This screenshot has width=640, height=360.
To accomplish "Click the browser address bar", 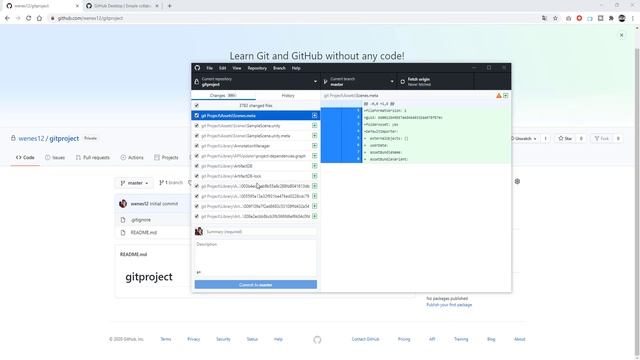I will pos(294,18).
